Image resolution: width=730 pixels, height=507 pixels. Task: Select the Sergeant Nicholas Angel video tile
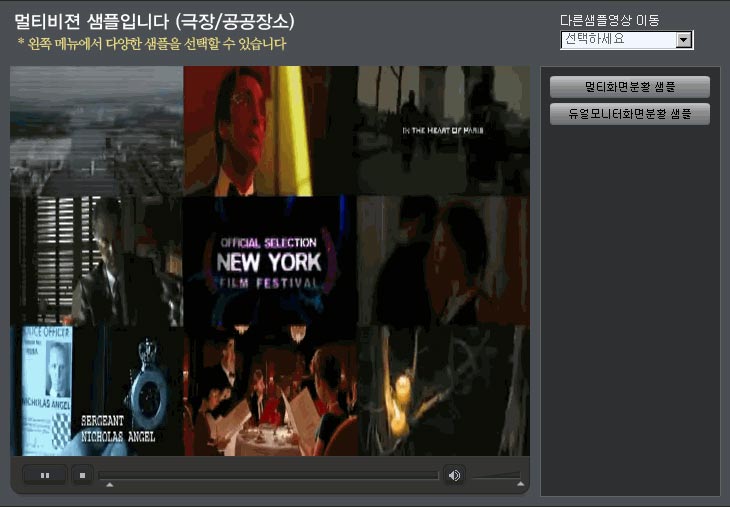96,391
